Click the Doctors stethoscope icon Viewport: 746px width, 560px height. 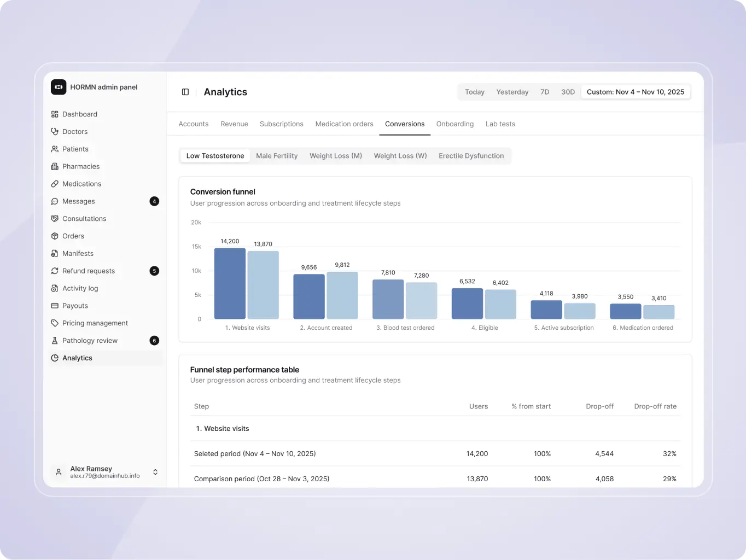pos(55,132)
